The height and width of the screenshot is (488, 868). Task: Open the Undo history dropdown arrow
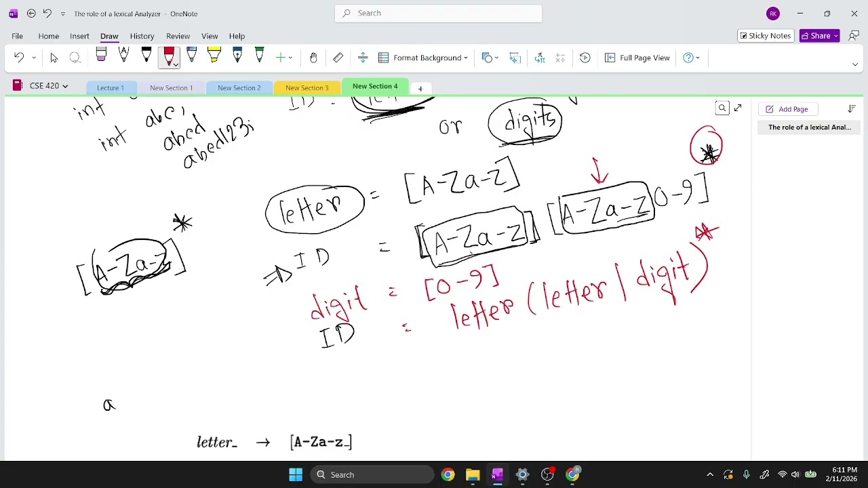click(x=34, y=58)
